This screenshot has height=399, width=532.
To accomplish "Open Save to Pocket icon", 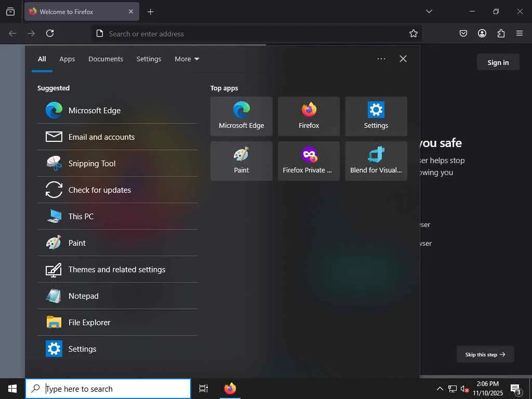I will 463,33.
